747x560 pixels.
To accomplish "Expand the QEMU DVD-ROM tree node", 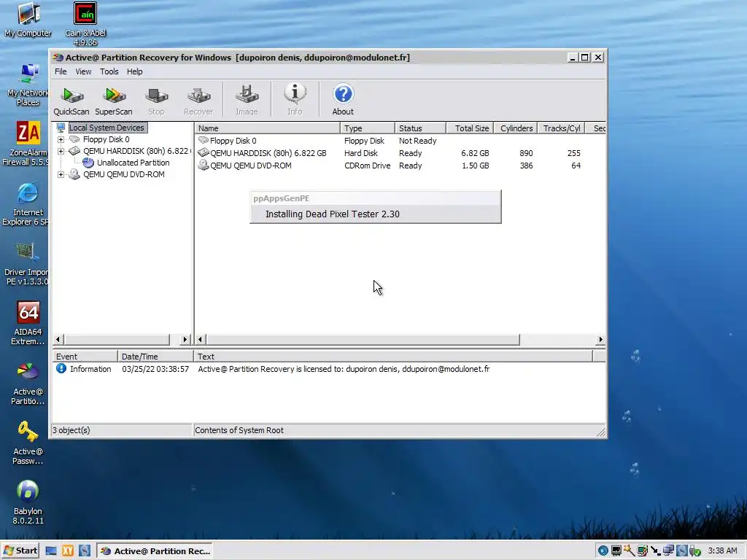I will (61, 175).
